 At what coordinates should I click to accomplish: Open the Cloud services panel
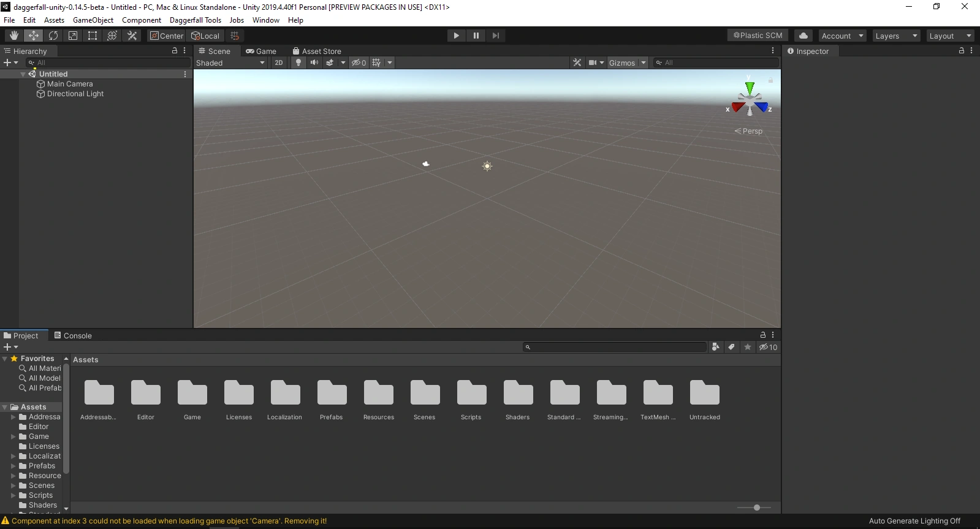(803, 36)
